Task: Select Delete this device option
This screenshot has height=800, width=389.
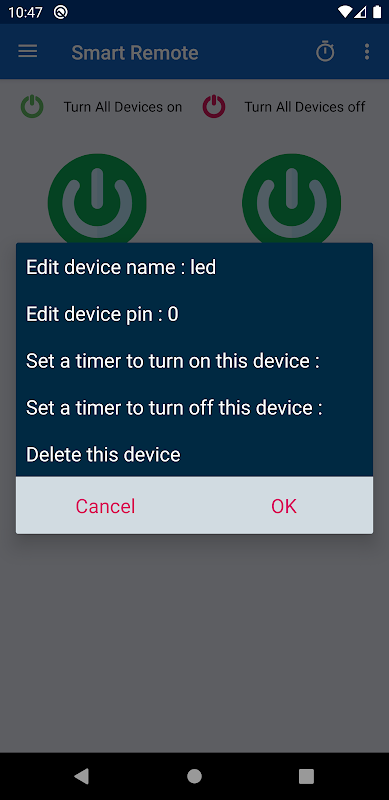Action: pos(194,454)
